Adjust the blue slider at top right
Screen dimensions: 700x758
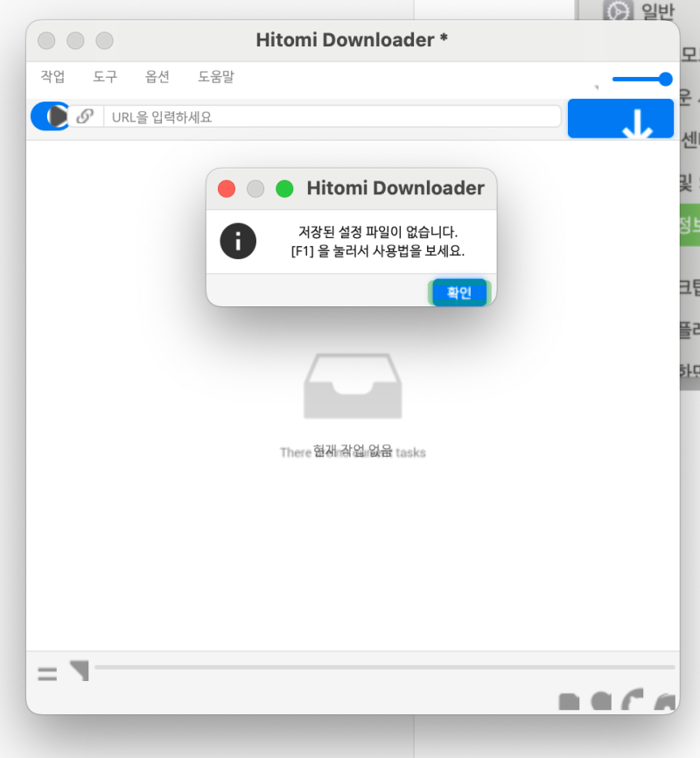pos(642,79)
